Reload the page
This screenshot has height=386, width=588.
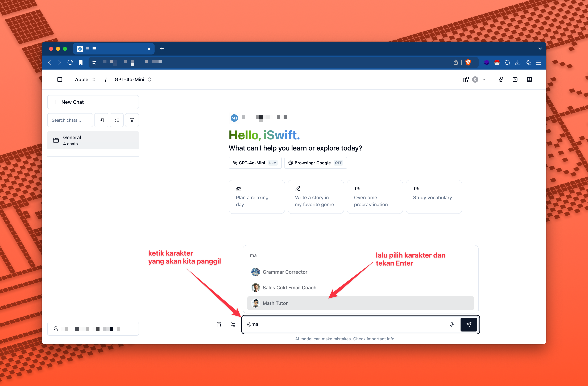[x=70, y=62]
